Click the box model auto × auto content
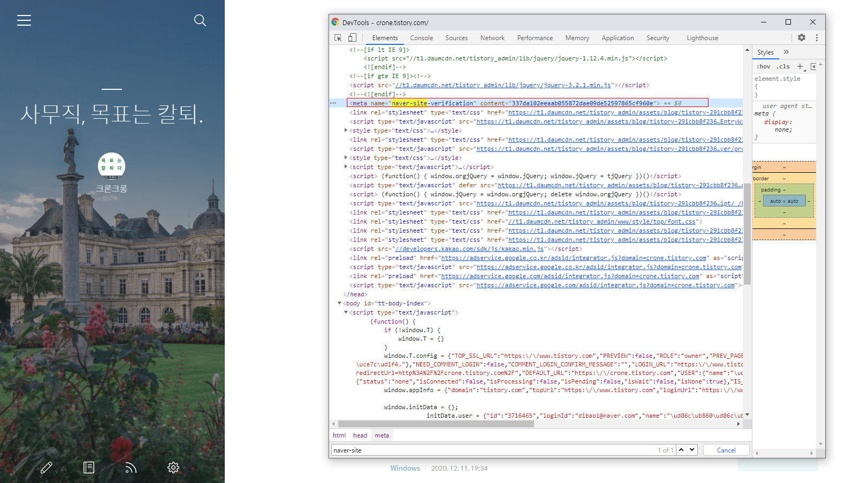The width and height of the screenshot is (868, 483). tap(784, 201)
